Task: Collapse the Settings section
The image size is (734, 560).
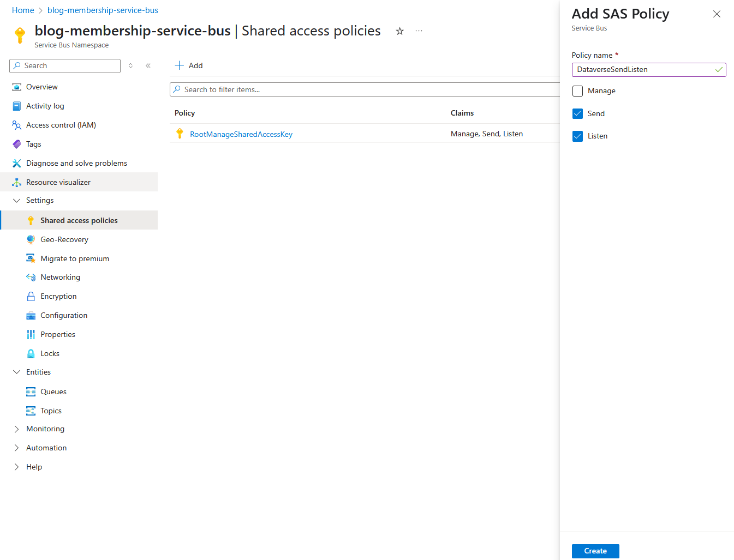Action: [16, 201]
